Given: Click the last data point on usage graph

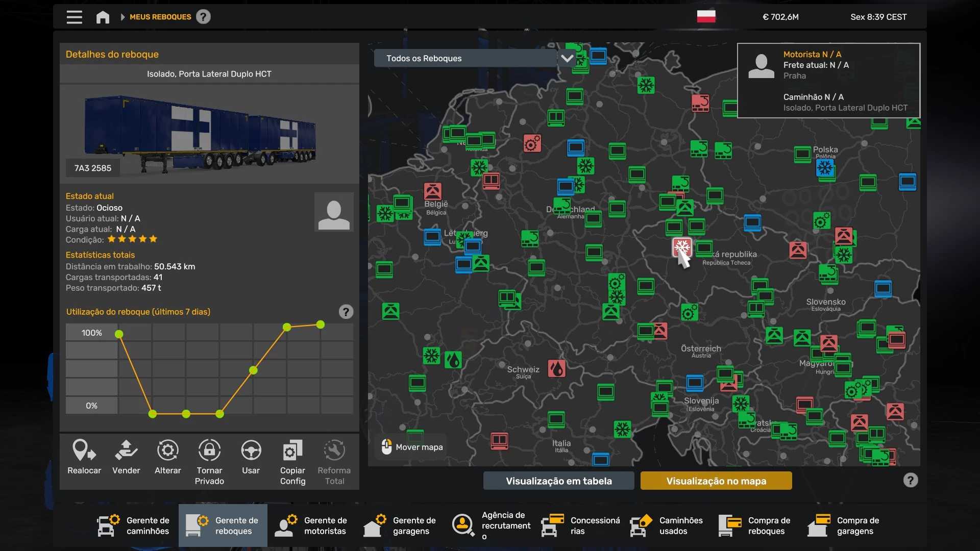Looking at the screenshot, I should [x=320, y=324].
